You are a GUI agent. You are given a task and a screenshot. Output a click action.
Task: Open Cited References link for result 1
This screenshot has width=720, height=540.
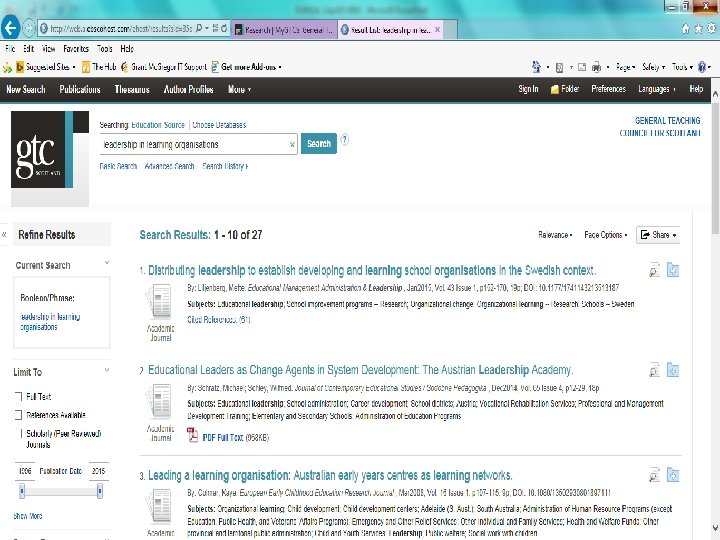pos(219,320)
